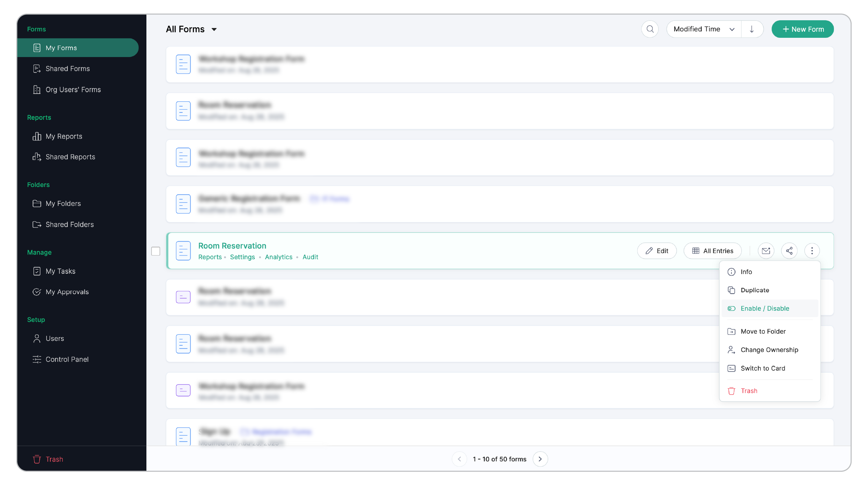Toggle sort direction arrow icon

tap(752, 29)
